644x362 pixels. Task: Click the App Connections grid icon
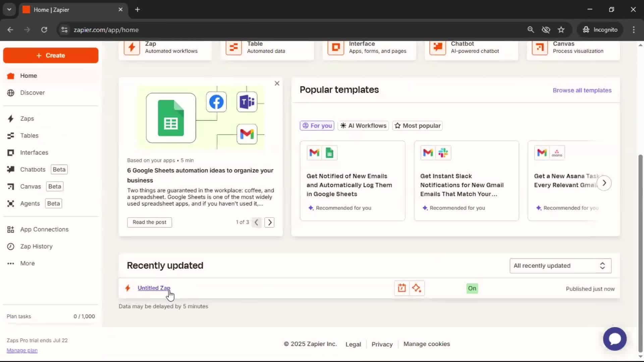(11, 230)
